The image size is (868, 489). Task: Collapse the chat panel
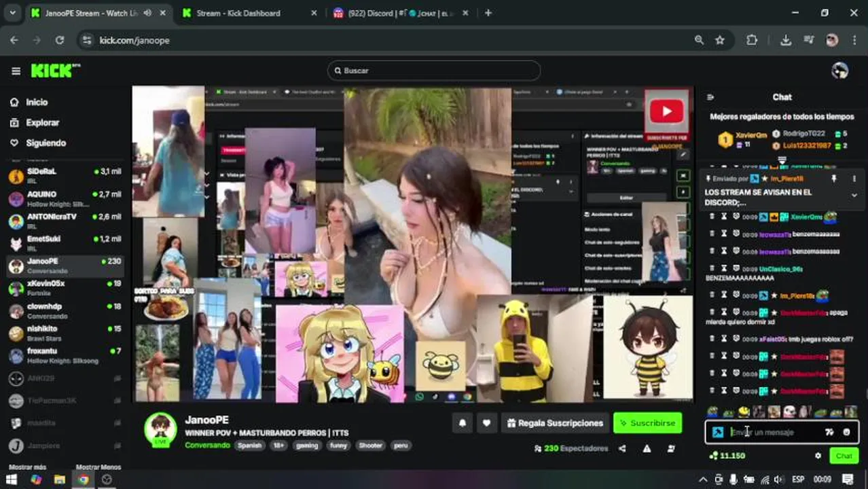[x=710, y=97]
